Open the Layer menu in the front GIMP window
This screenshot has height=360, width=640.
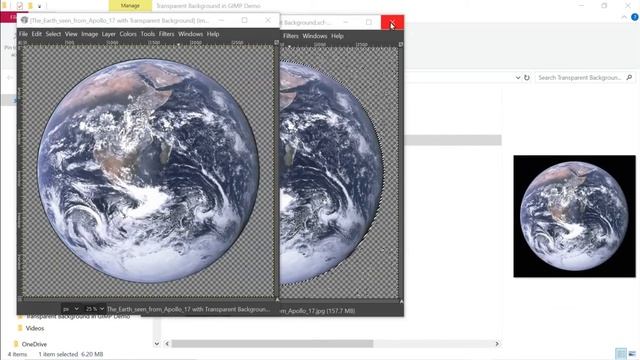point(109,34)
